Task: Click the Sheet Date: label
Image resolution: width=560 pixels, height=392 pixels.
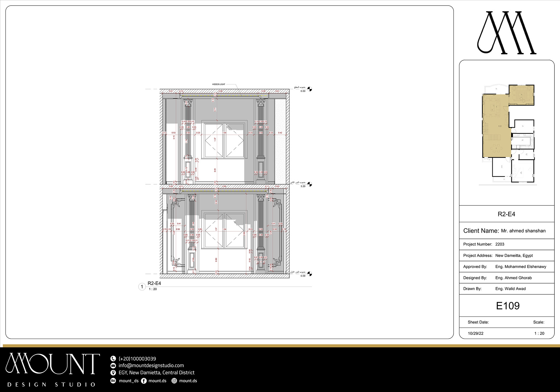Action: 478,322
